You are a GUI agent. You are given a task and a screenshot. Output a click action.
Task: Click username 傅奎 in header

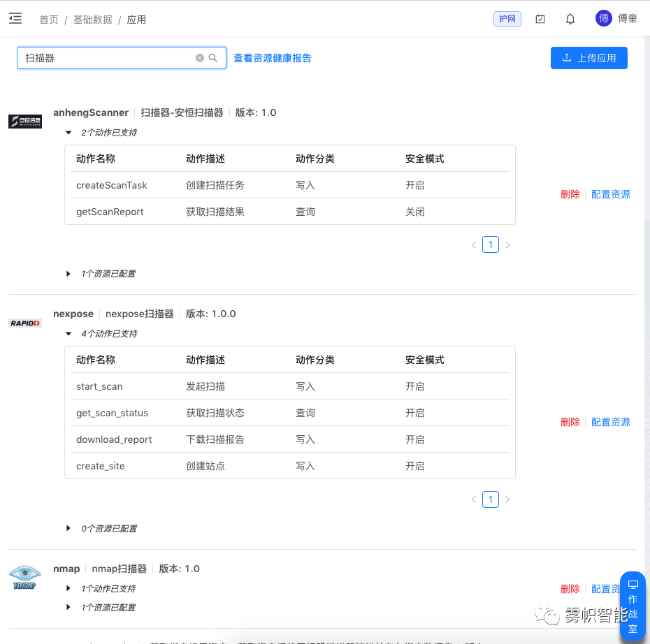coord(627,19)
